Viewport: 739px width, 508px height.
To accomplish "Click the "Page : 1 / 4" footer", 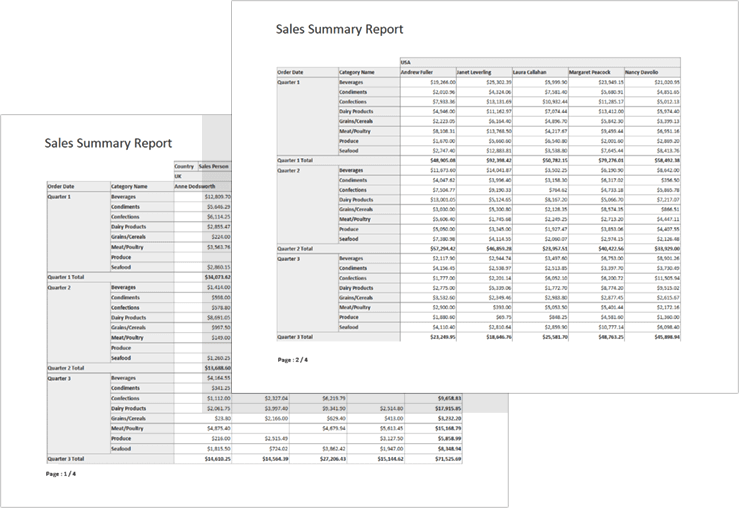I will [61, 474].
